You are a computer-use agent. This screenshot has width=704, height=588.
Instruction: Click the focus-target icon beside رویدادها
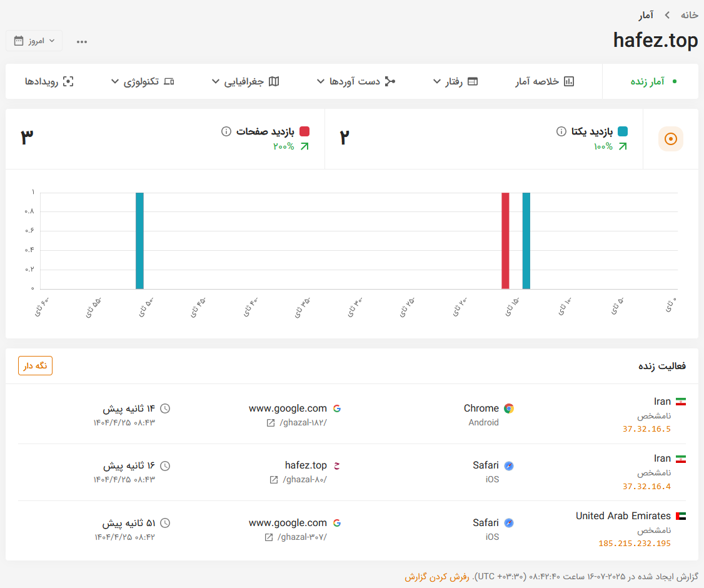pyautogui.click(x=68, y=81)
